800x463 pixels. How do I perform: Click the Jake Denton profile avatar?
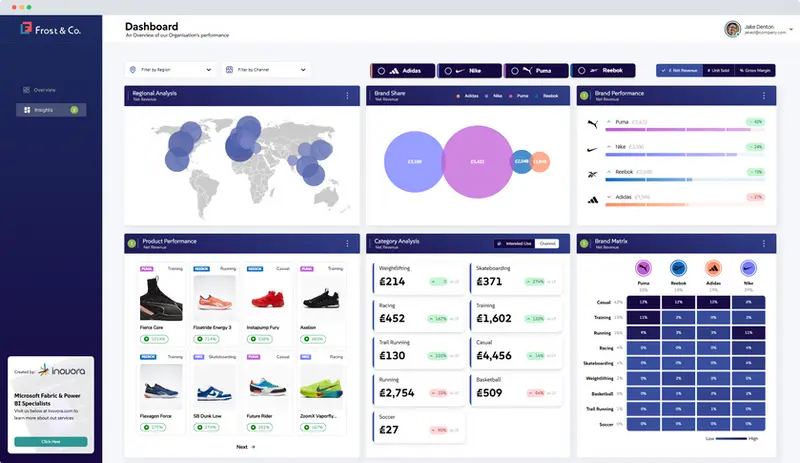click(732, 29)
